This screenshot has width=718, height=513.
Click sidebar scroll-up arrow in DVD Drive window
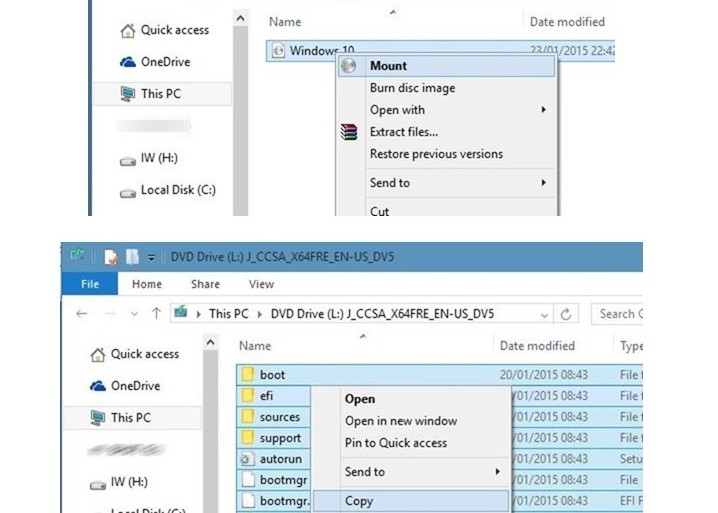(211, 342)
